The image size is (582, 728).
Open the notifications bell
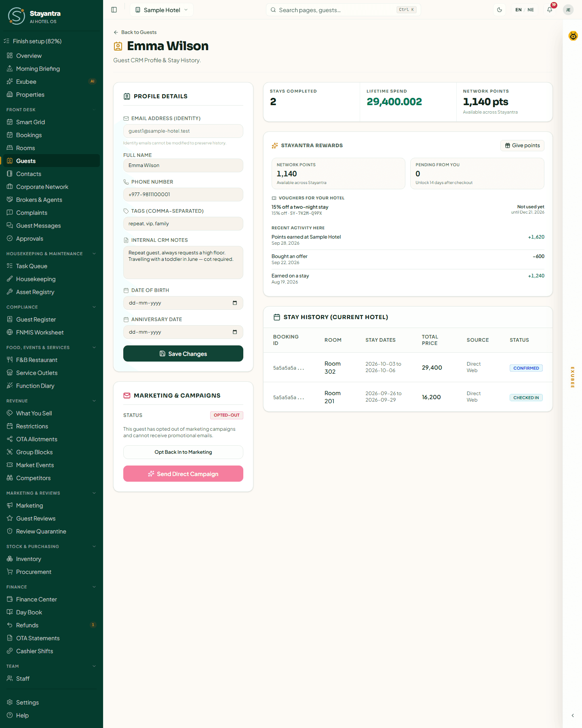click(x=550, y=10)
